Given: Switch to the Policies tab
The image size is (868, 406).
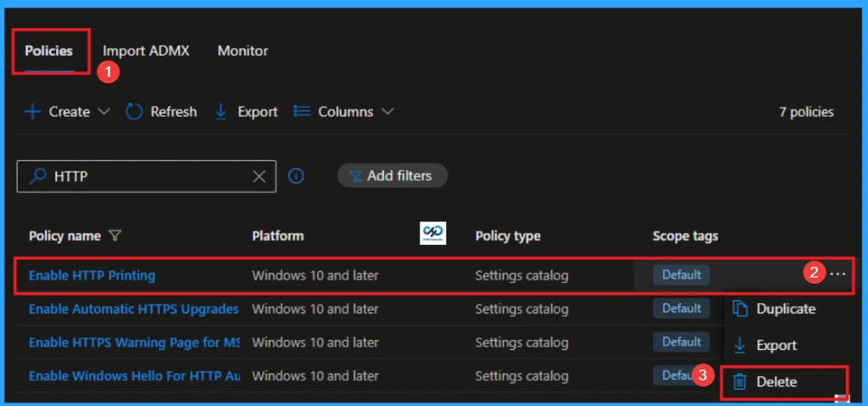Looking at the screenshot, I should [x=48, y=51].
